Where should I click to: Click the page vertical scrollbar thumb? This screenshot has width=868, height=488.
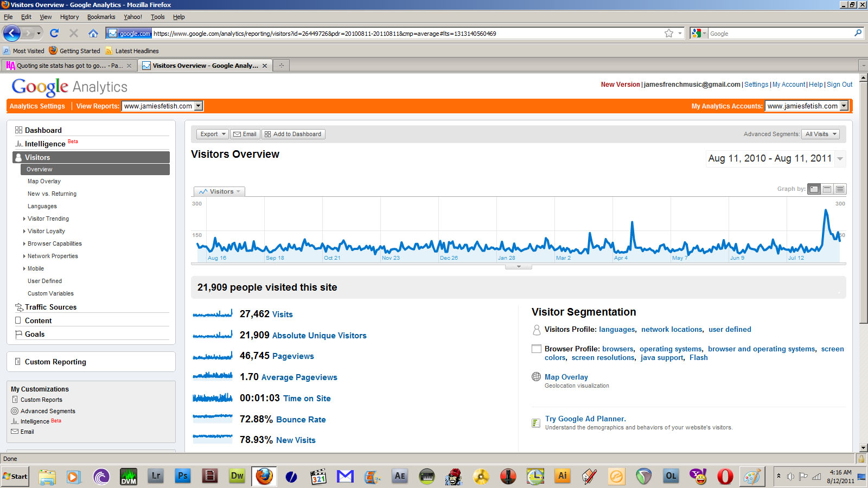point(863,202)
